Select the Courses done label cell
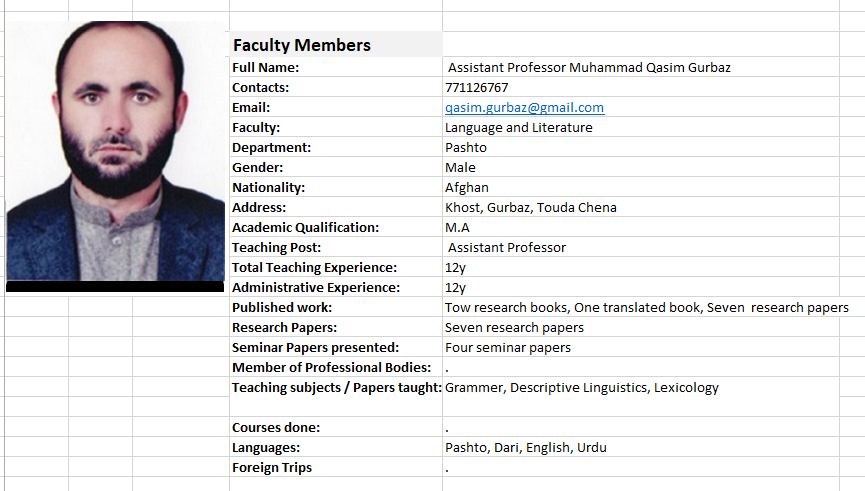 coord(336,428)
